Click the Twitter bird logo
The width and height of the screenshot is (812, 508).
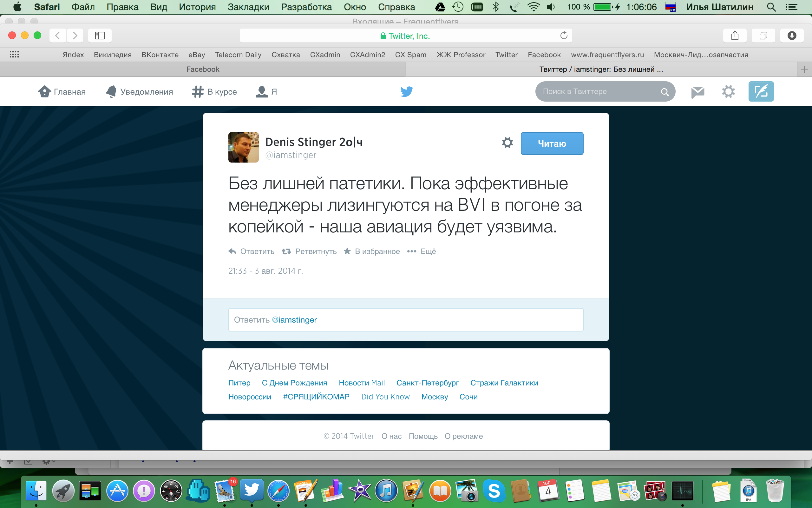point(406,91)
